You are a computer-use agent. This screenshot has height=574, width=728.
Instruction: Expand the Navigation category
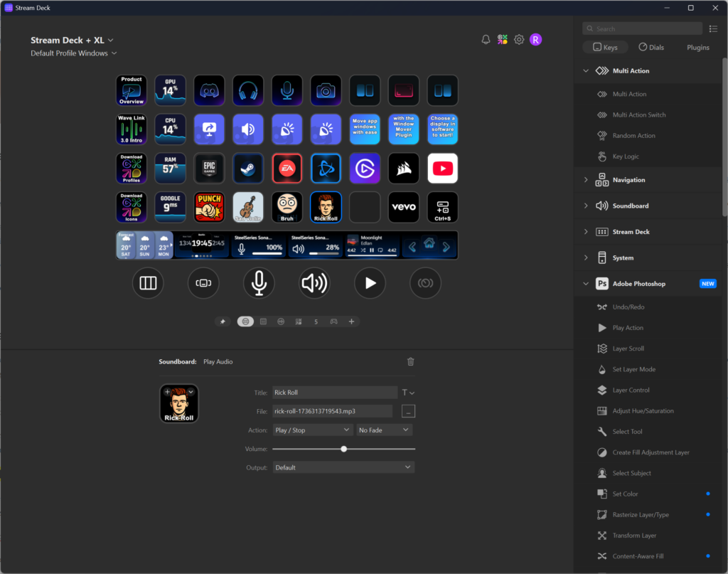(x=586, y=180)
